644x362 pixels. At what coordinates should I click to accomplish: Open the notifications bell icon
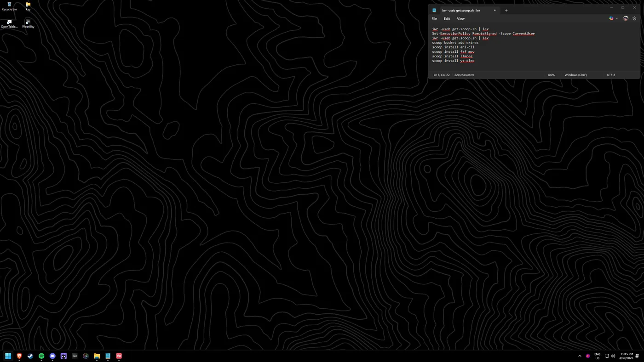(637, 356)
